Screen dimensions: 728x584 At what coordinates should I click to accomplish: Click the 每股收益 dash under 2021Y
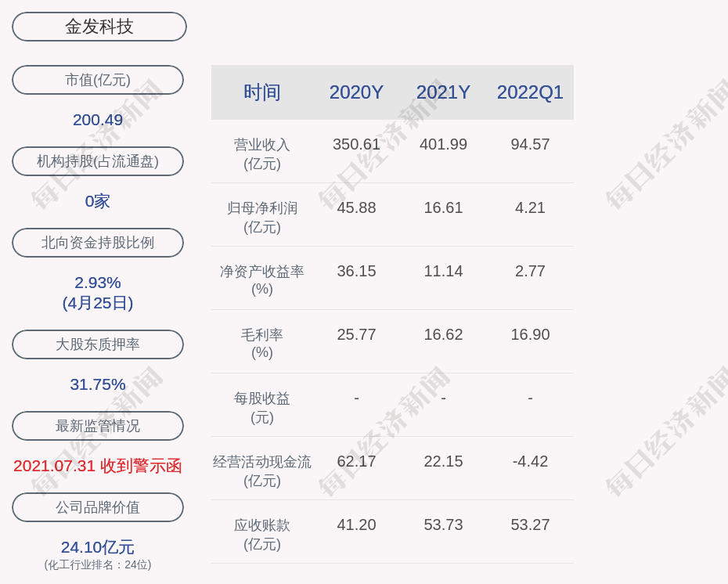443,398
